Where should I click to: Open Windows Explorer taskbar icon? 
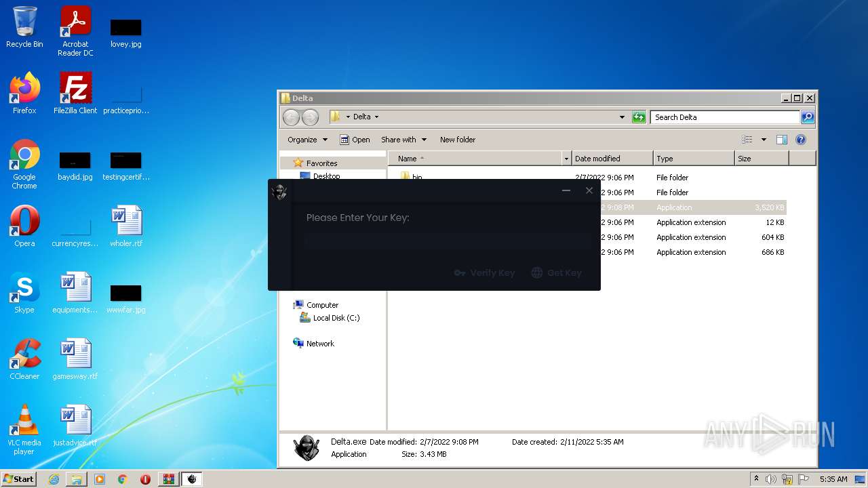[x=77, y=479]
